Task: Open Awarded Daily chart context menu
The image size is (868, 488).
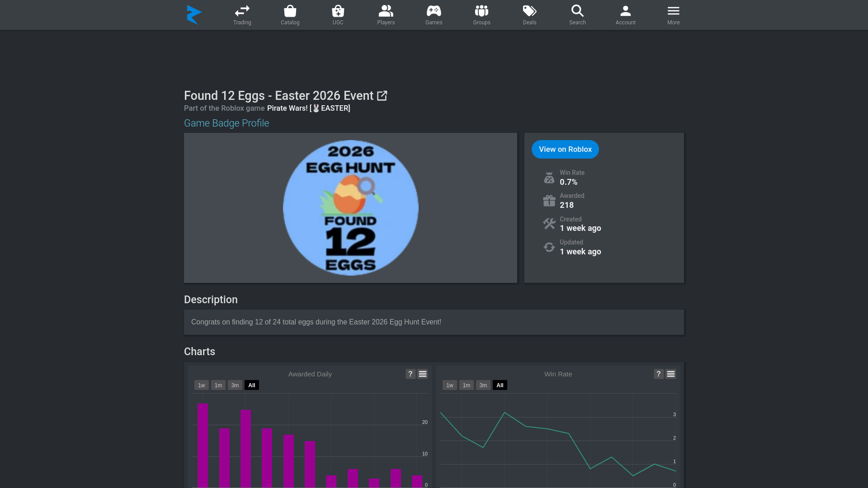Action: pos(423,374)
